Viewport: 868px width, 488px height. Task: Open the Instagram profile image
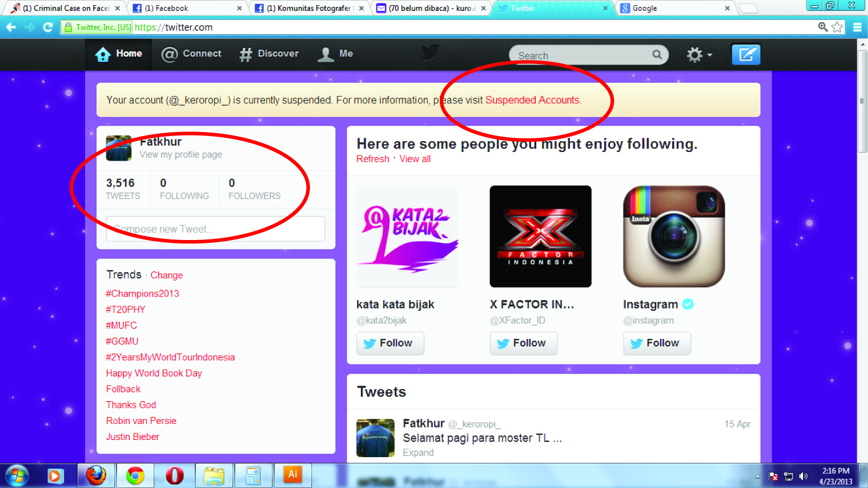pyautogui.click(x=674, y=236)
